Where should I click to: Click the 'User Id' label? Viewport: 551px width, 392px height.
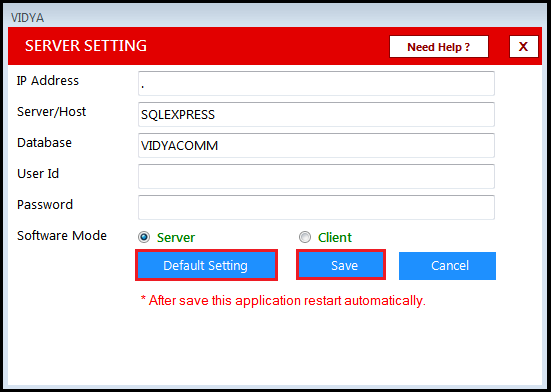click(x=38, y=174)
